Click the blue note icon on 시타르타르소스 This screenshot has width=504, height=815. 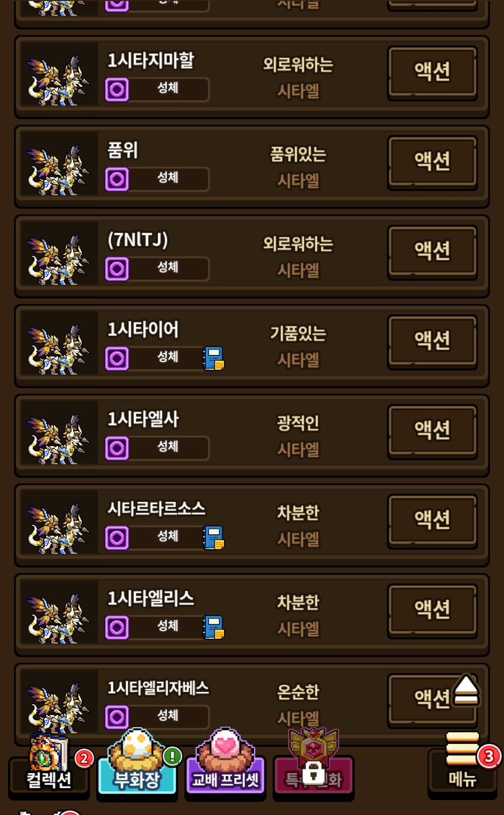213,538
